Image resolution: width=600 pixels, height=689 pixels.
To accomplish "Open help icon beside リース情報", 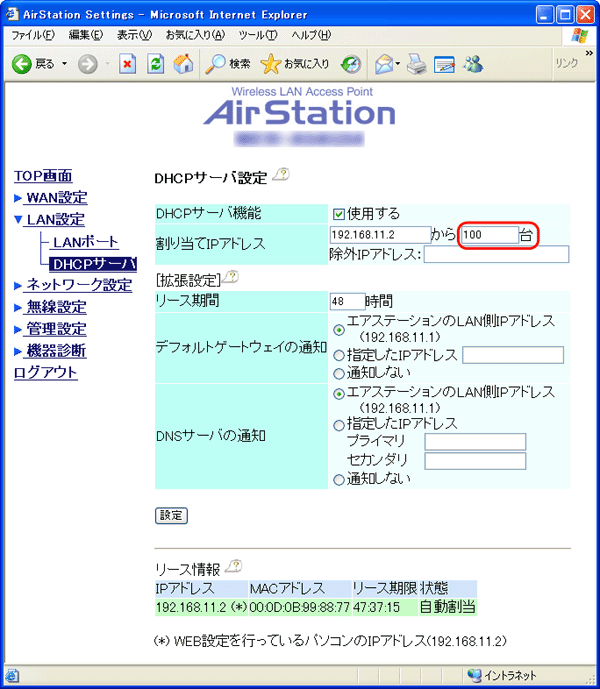I will pyautogui.click(x=234, y=566).
